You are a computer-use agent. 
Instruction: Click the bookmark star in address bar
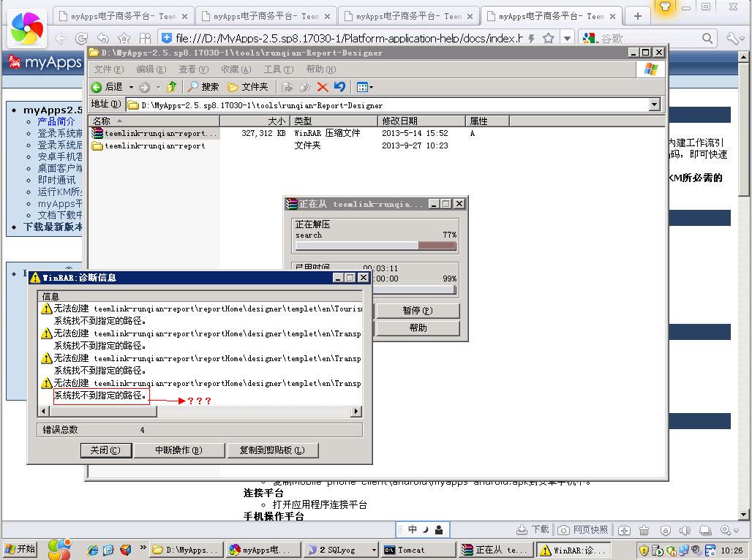coord(549,38)
